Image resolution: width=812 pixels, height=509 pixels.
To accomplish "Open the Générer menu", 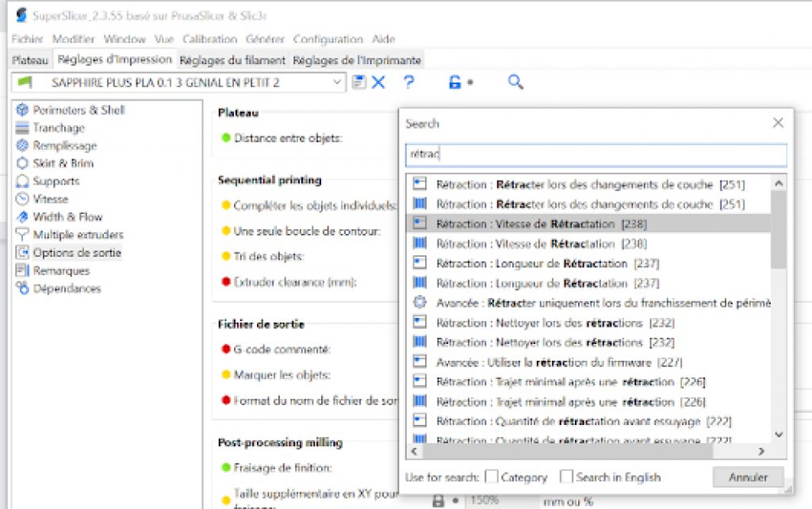I will (265, 39).
